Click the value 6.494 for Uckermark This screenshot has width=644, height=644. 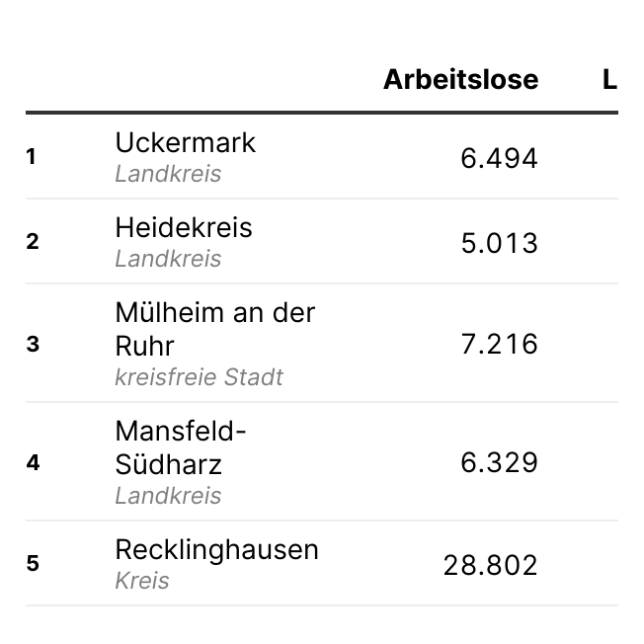click(499, 158)
